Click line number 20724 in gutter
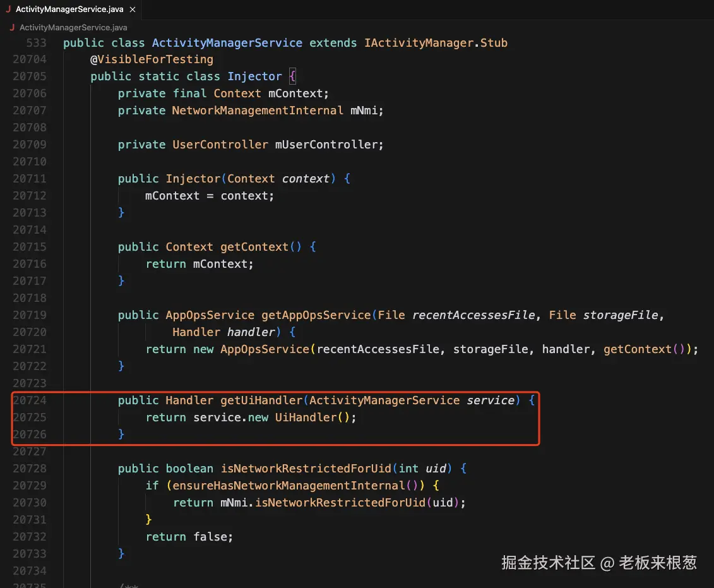Viewport: 714px width, 588px height. click(30, 400)
